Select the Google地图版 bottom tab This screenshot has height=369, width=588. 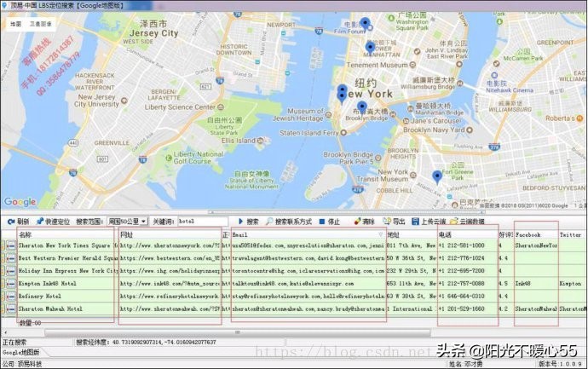20,353
